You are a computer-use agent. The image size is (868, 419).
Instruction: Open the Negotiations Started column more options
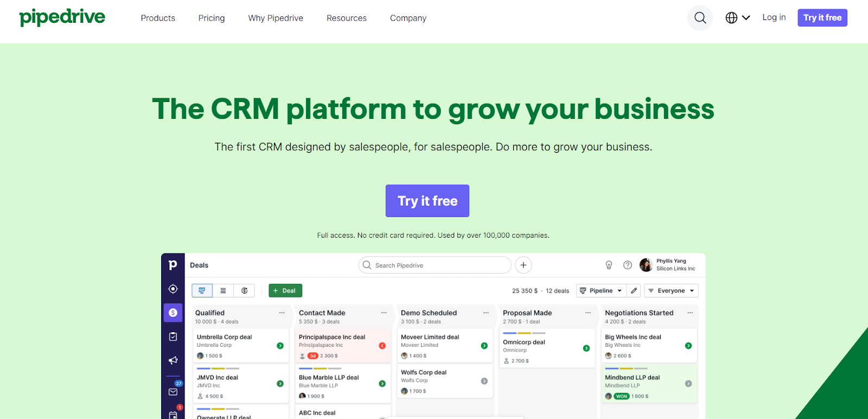(x=690, y=313)
